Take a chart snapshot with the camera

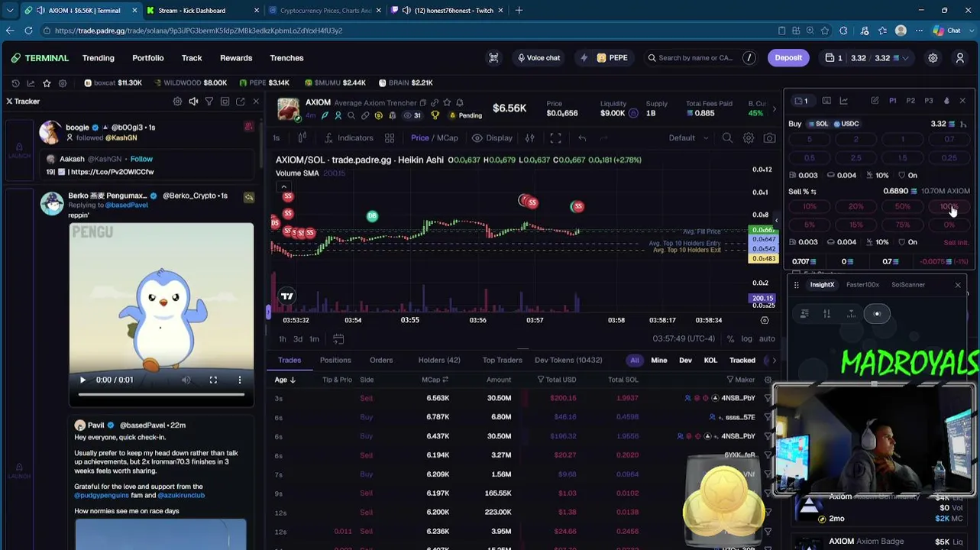769,138
